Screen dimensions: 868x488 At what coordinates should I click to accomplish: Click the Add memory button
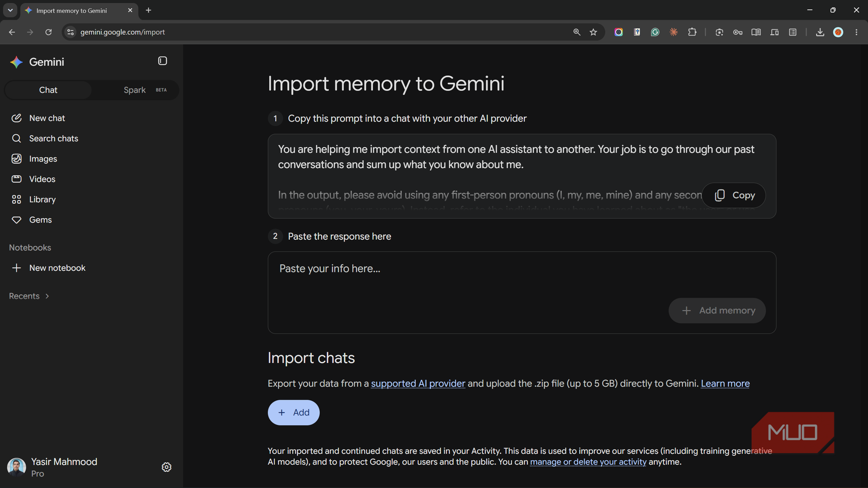(x=717, y=311)
